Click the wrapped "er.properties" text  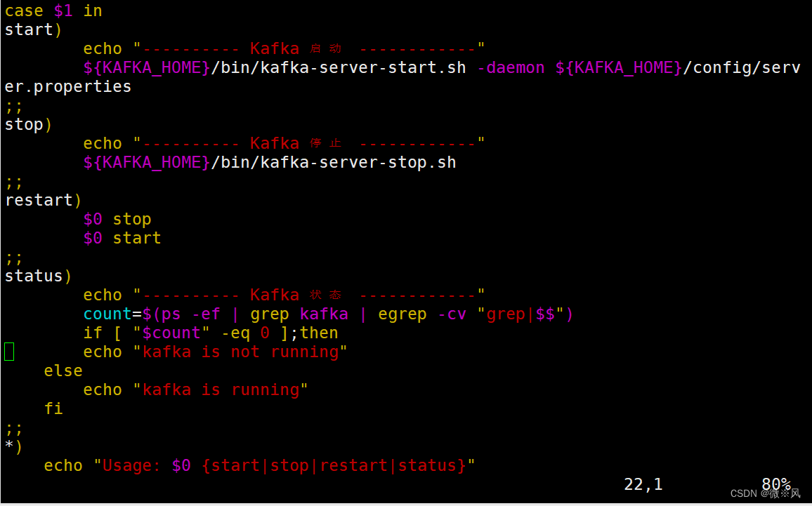tap(68, 86)
